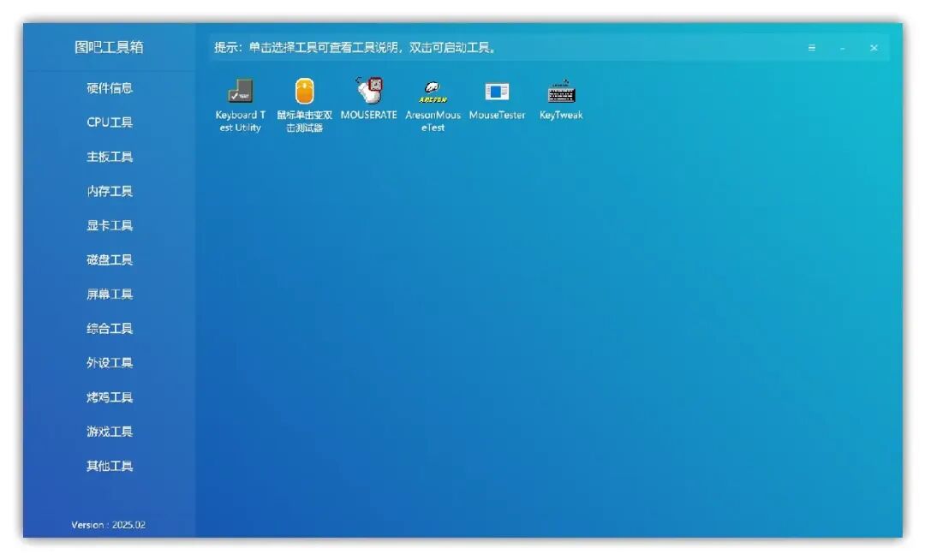
Task: View the 烤鸡工具 stress test tools
Action: [x=109, y=396]
